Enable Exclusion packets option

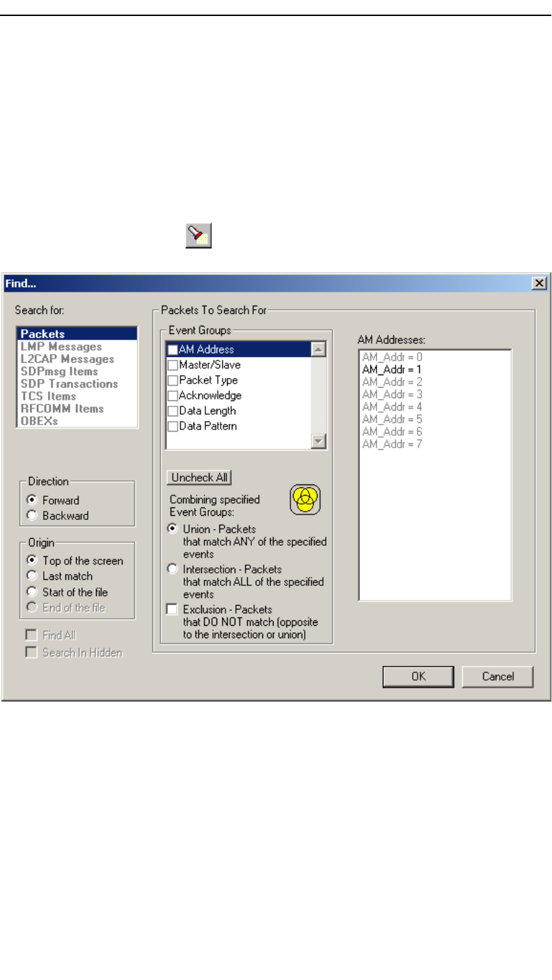point(172,609)
